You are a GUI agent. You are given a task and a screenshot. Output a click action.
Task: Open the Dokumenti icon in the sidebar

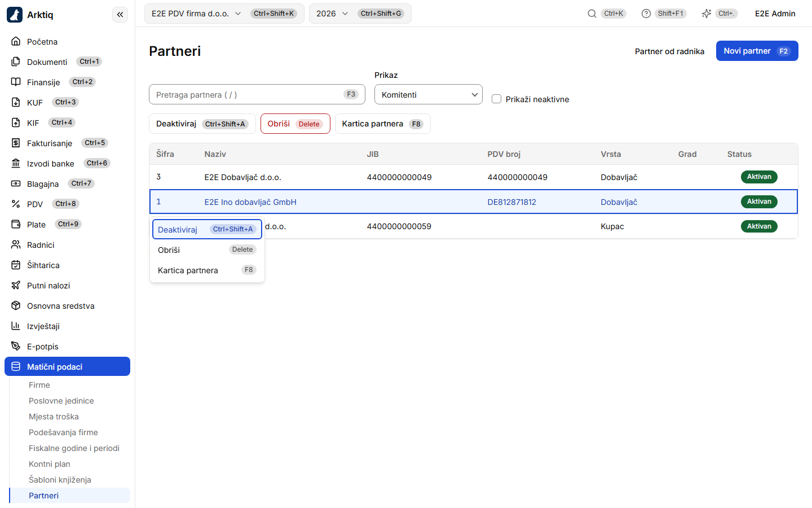click(x=16, y=62)
